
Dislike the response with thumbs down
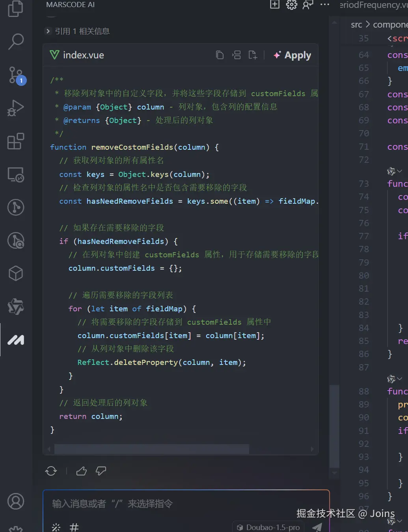point(101,471)
